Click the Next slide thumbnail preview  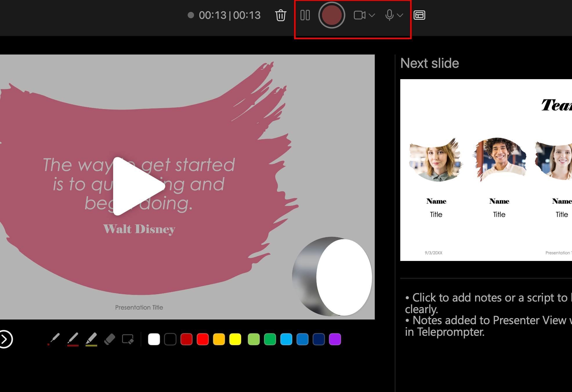coord(486,170)
